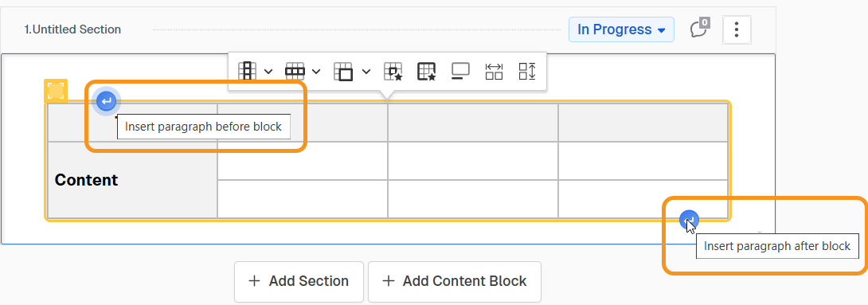Toggle the table caption icon
Viewport: 868px width, 305px height.
pyautogui.click(x=460, y=72)
